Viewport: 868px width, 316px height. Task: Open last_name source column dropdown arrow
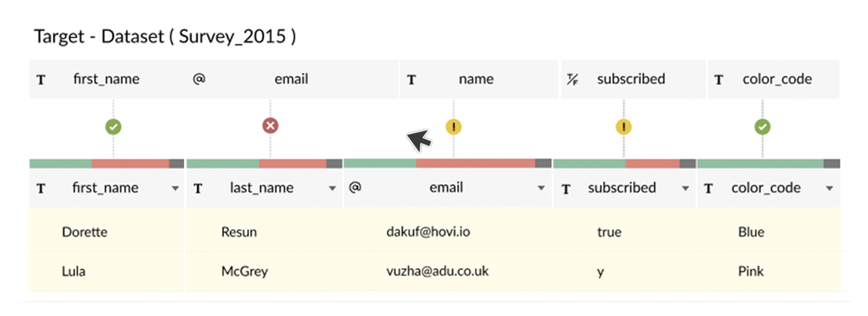tap(333, 188)
